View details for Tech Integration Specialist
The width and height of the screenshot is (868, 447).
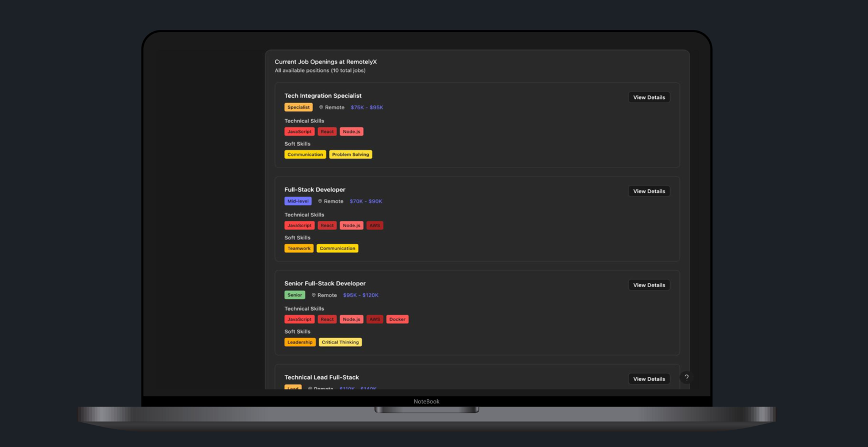(649, 97)
